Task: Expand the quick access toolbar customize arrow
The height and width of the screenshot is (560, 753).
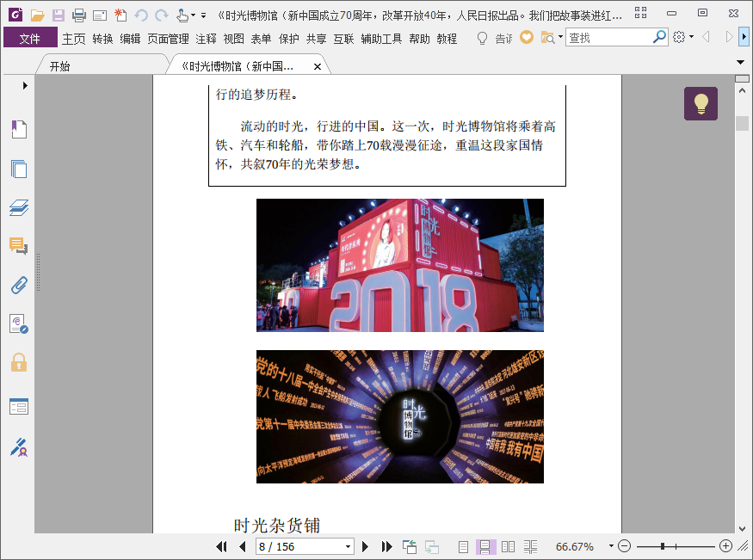Action: coord(204,15)
